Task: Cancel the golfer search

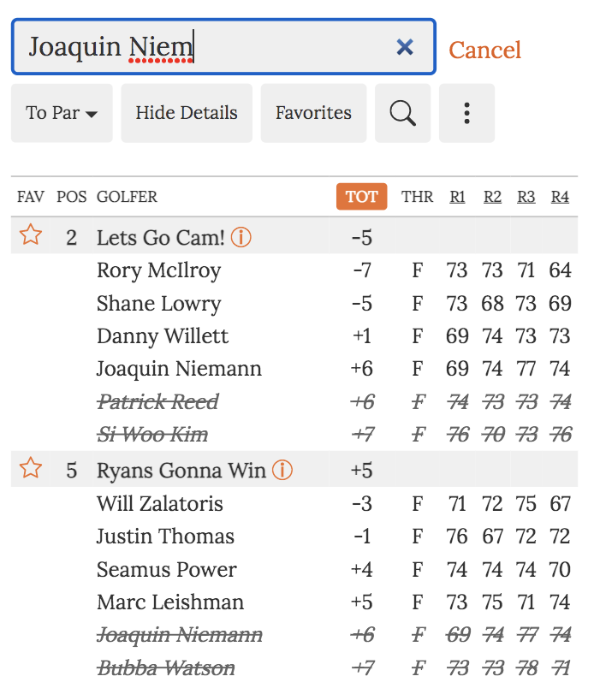Action: pos(484,50)
